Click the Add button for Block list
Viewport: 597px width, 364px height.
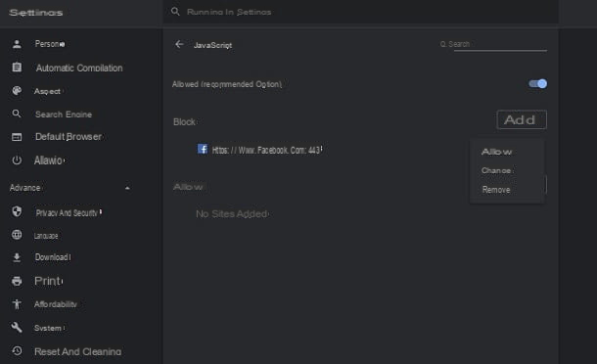pos(522,120)
